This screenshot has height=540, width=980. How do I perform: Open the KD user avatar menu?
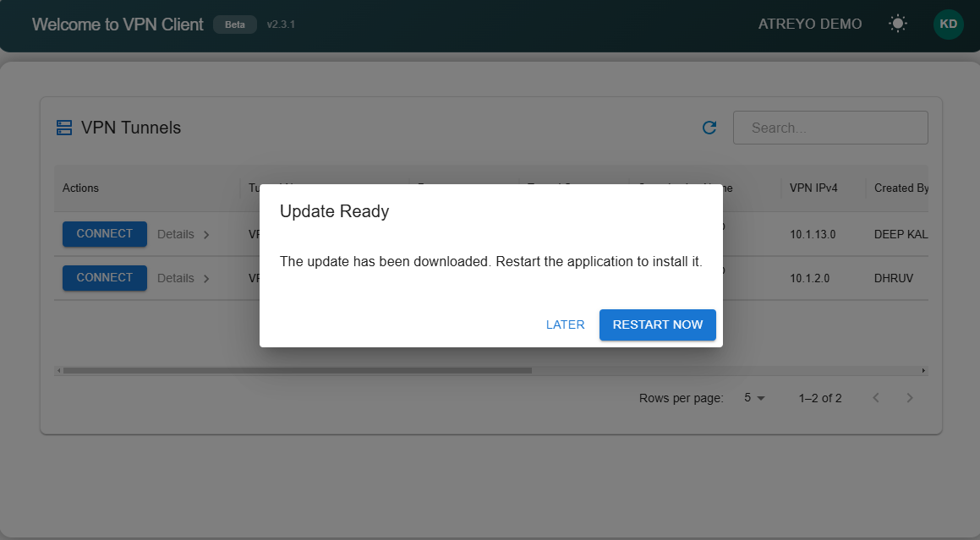coord(948,25)
